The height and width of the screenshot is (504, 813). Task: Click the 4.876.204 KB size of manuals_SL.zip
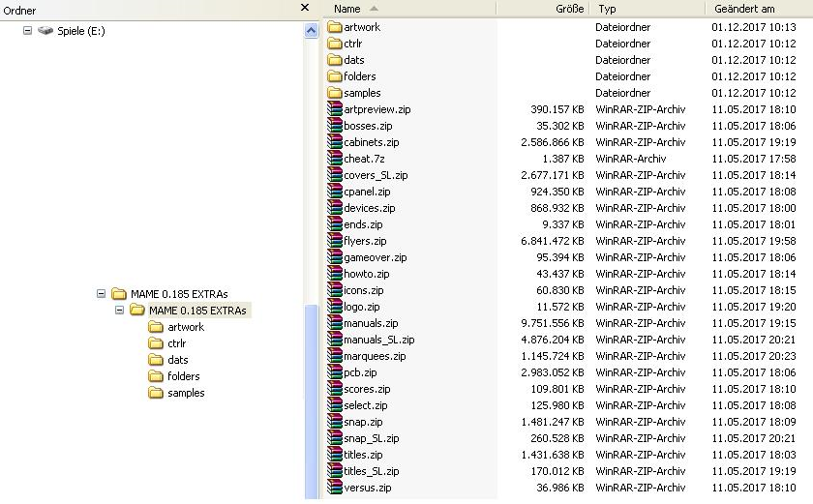553,340
